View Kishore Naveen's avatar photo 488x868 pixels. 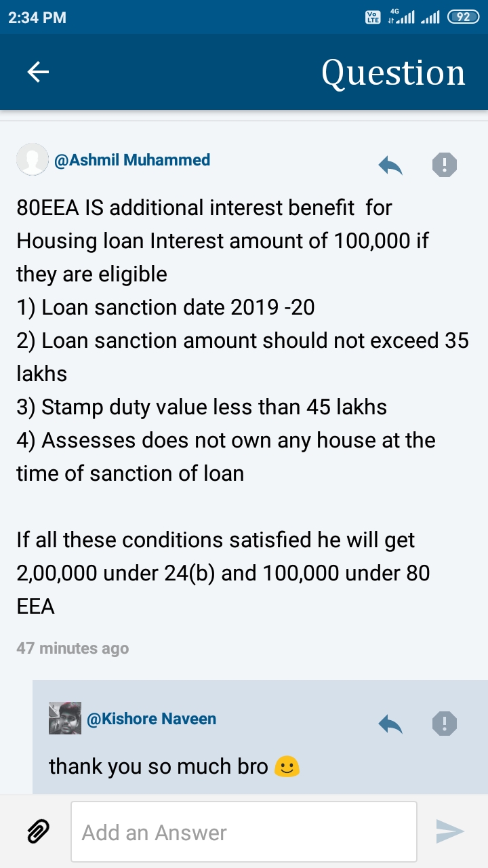(65, 719)
